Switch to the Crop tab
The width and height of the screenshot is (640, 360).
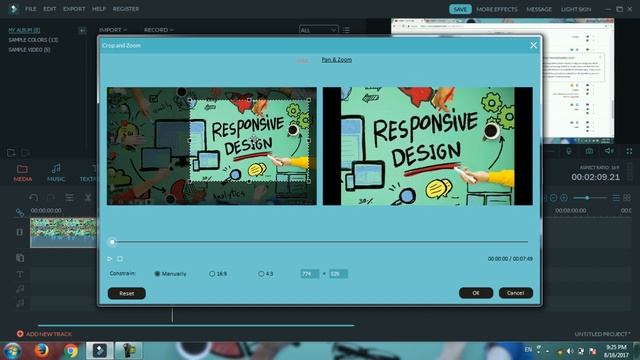[x=302, y=60]
